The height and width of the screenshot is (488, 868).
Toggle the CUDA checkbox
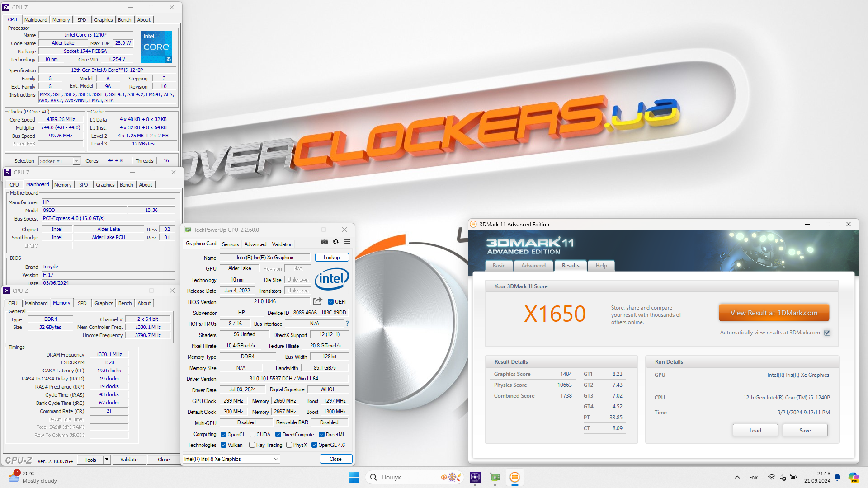pyautogui.click(x=252, y=435)
